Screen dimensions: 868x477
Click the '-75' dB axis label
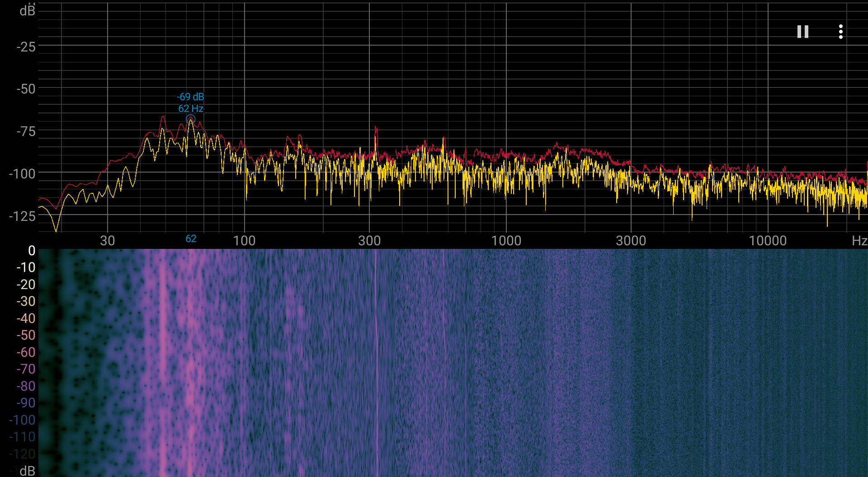26,131
